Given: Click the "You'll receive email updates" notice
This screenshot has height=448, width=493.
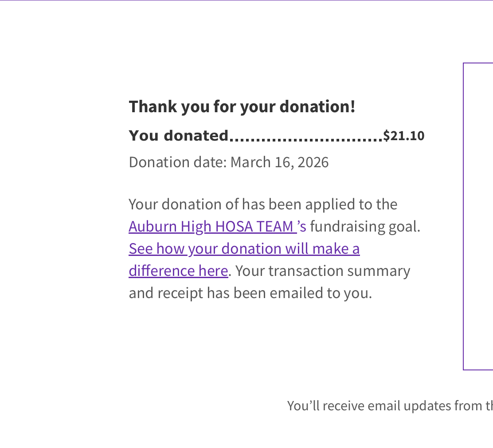Looking at the screenshot, I should [x=389, y=406].
